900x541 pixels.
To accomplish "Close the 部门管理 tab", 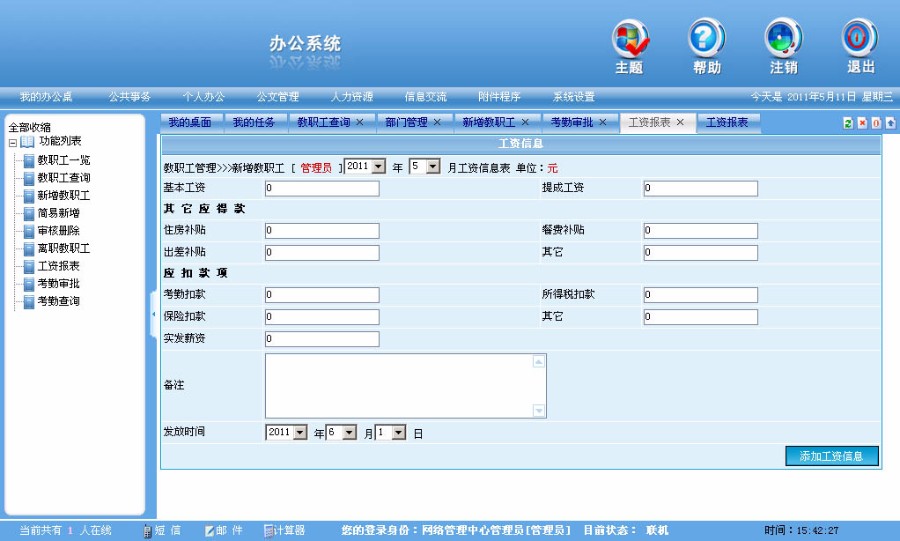I will coord(437,122).
